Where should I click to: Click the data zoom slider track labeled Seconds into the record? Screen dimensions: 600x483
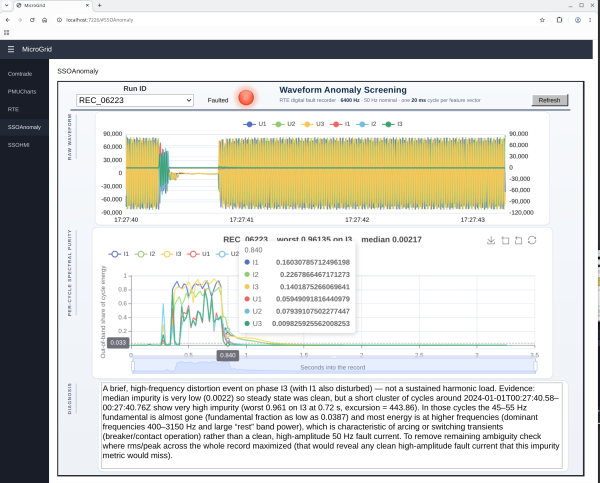pos(334,366)
